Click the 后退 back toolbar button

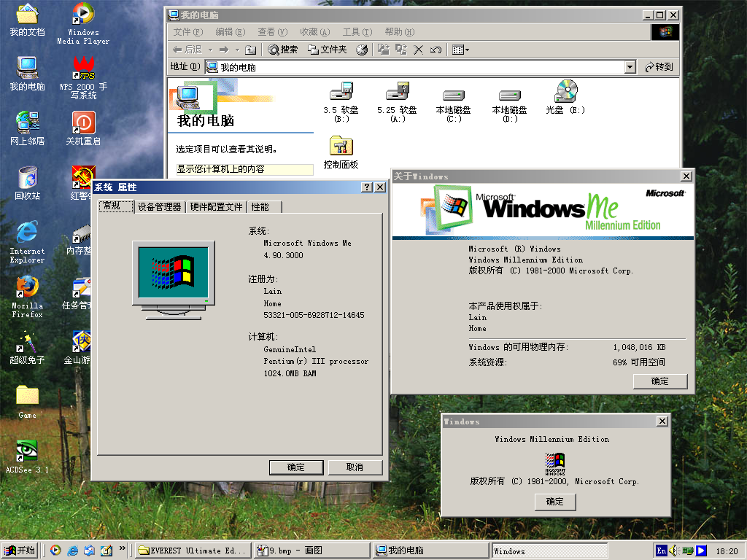pos(187,50)
